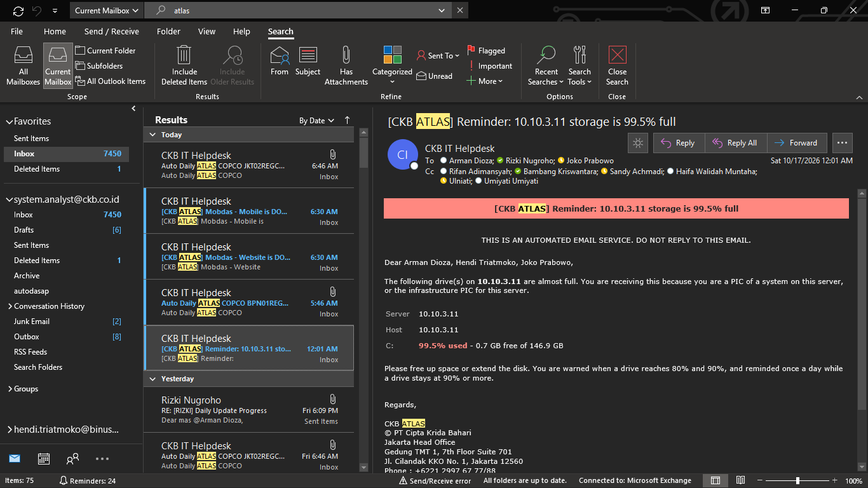Image resolution: width=868 pixels, height=488 pixels.
Task: Click the Reply All button
Action: [x=736, y=143]
